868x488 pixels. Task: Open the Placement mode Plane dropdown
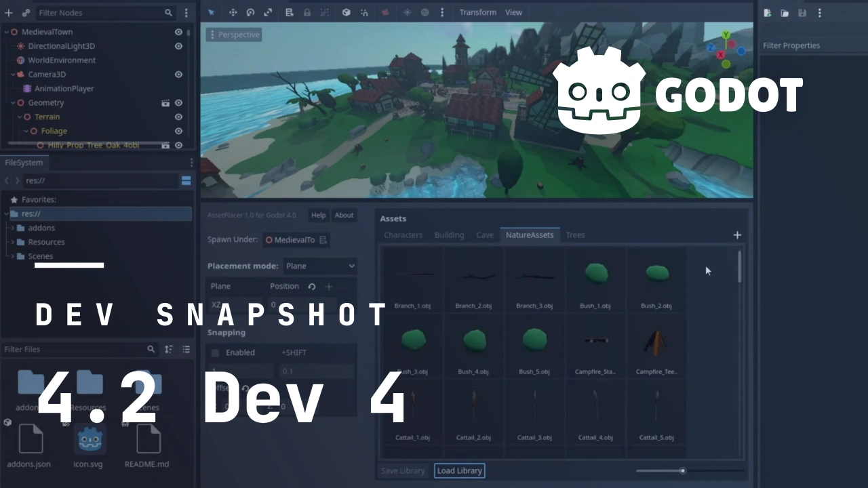pyautogui.click(x=320, y=266)
